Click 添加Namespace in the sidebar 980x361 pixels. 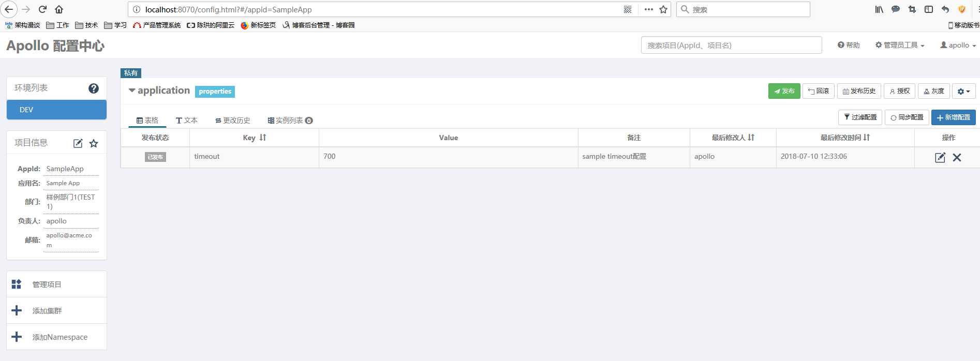click(x=56, y=337)
